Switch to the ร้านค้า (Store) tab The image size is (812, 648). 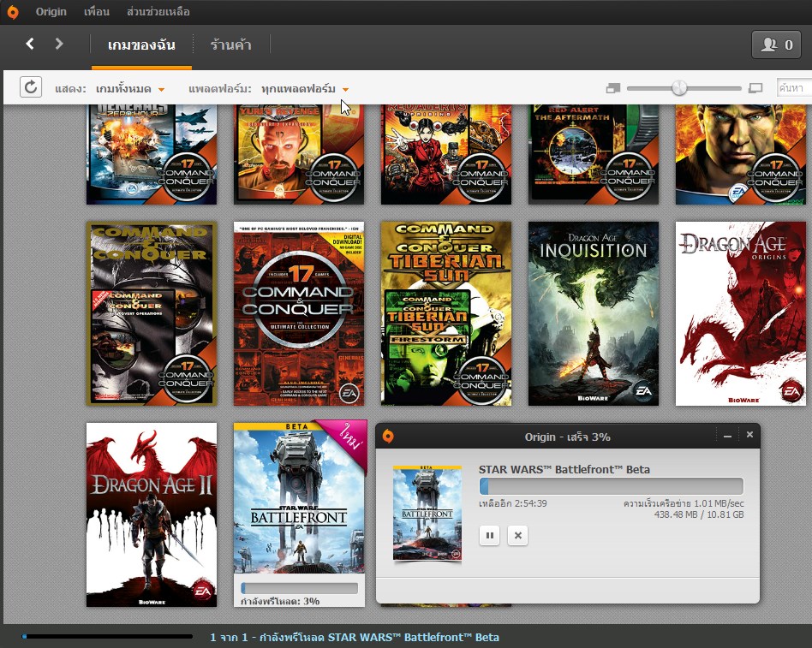coord(231,45)
